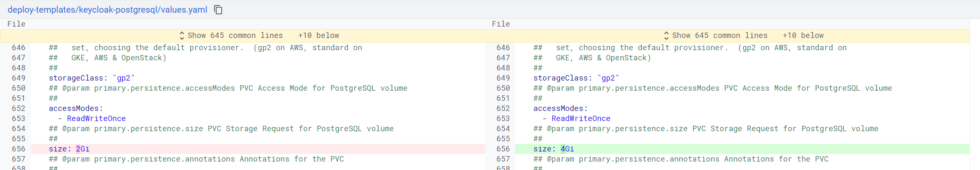The image size is (980, 170).
Task: Click left 'storageClass: "gp2"' line
Action: point(92,78)
